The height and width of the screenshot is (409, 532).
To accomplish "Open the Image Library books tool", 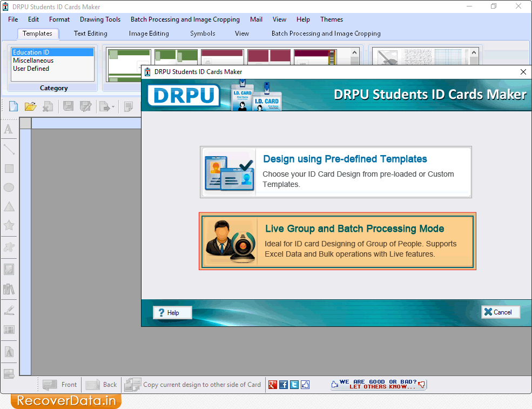I will 9,289.
